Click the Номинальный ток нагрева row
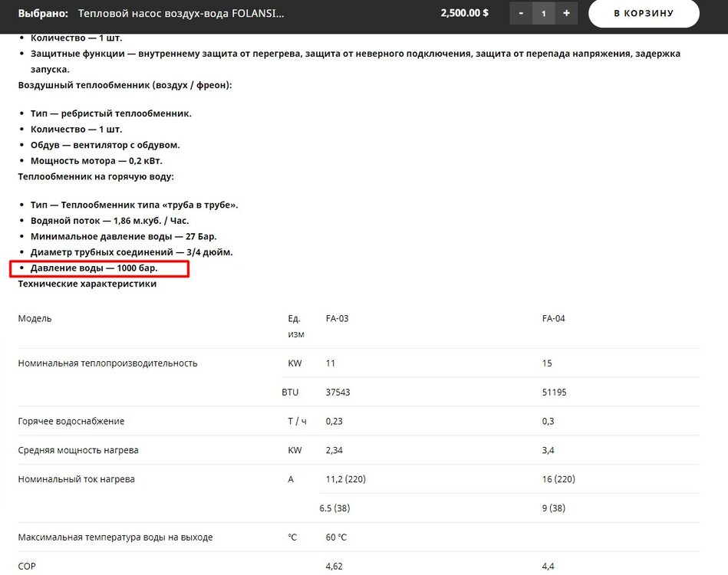 77,478
